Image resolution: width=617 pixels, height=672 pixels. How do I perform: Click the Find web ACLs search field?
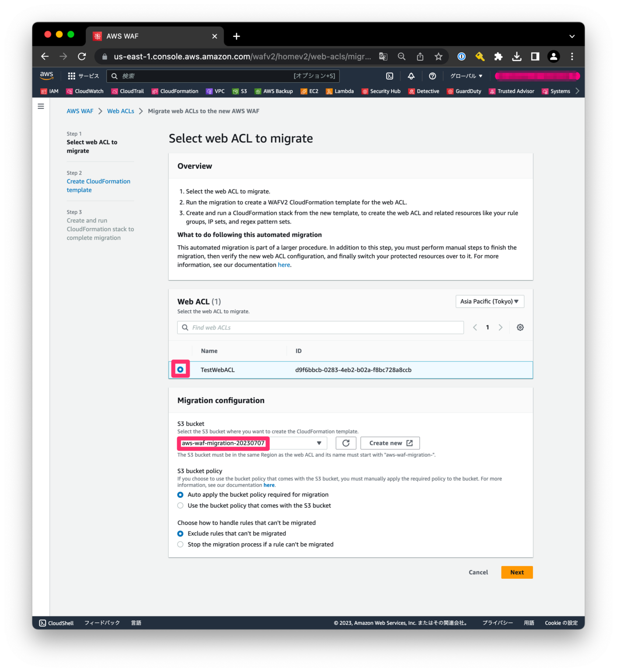[321, 328]
